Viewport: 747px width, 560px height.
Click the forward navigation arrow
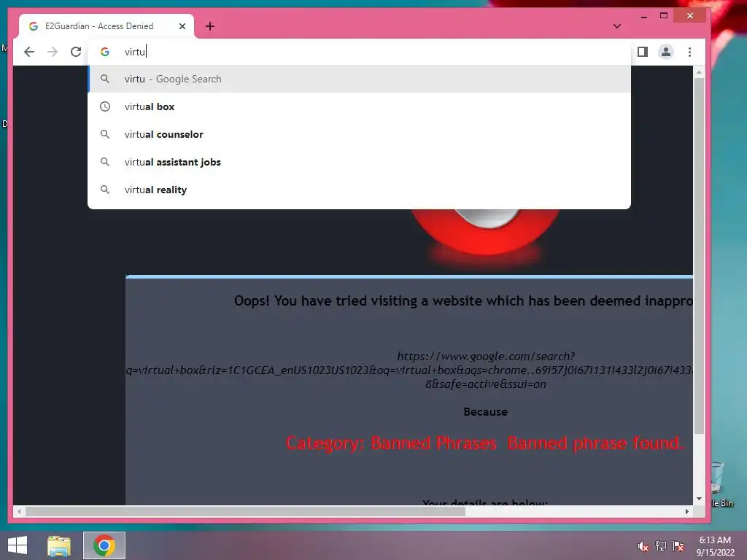click(x=53, y=52)
